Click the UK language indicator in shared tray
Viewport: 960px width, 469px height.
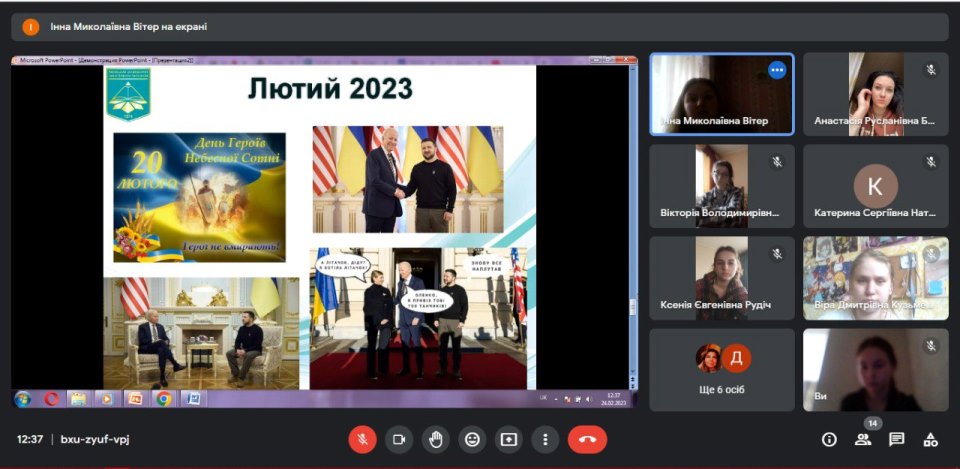click(544, 399)
